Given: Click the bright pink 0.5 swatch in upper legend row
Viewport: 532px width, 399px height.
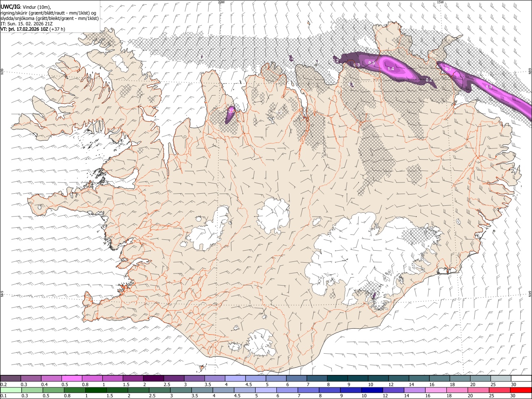Looking at the screenshot, I should coord(71,378).
